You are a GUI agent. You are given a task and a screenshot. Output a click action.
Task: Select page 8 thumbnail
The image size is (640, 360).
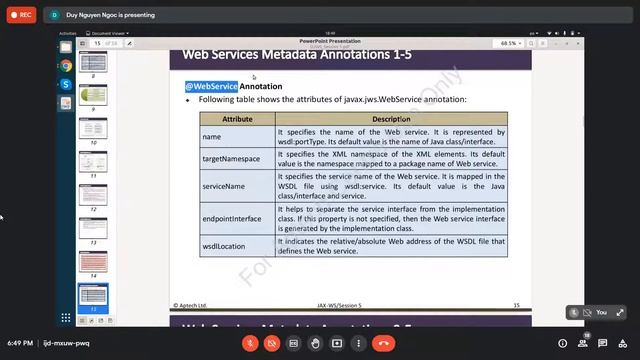pyautogui.click(x=93, y=62)
